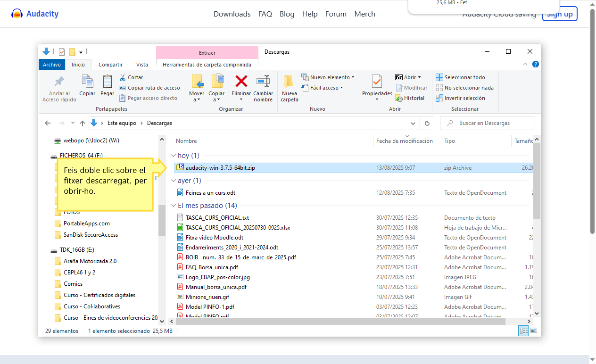This screenshot has height=364, width=596.
Task: Click the pink Extraer tab
Action: tap(207, 53)
